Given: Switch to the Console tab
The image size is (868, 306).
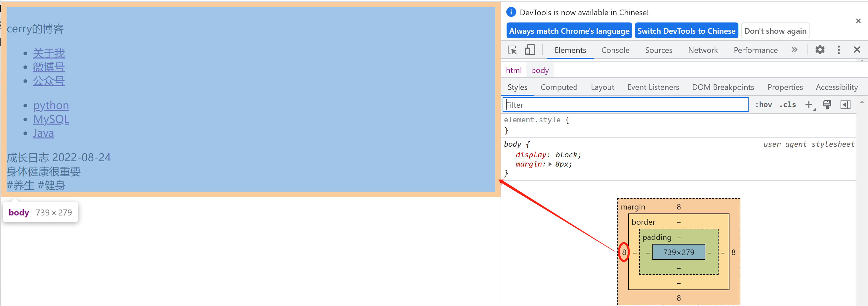Looking at the screenshot, I should (615, 50).
